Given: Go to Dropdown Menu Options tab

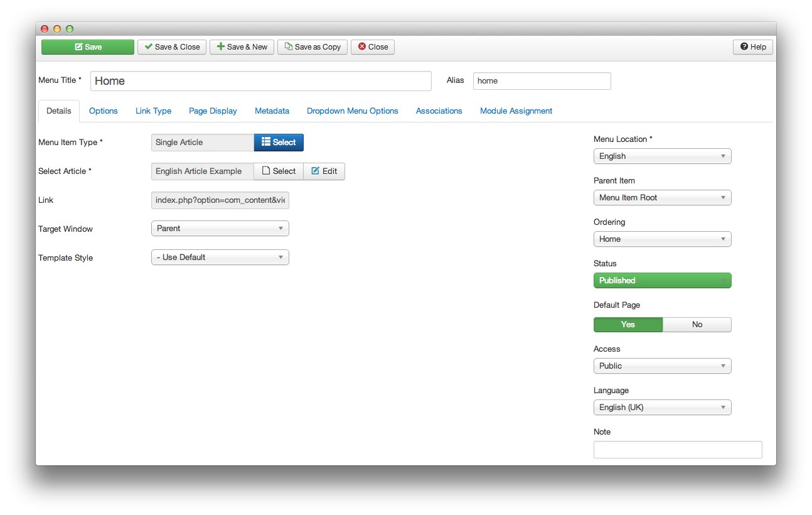Looking at the screenshot, I should [352, 111].
